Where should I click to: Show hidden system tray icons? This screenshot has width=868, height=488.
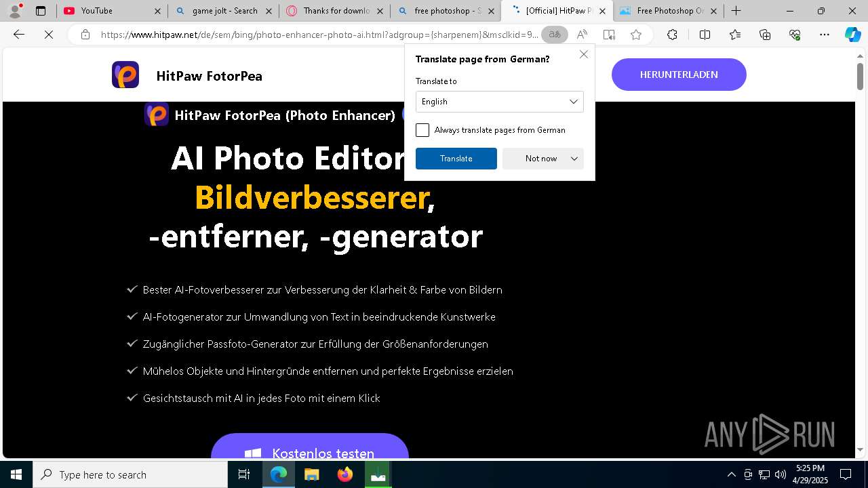click(731, 474)
